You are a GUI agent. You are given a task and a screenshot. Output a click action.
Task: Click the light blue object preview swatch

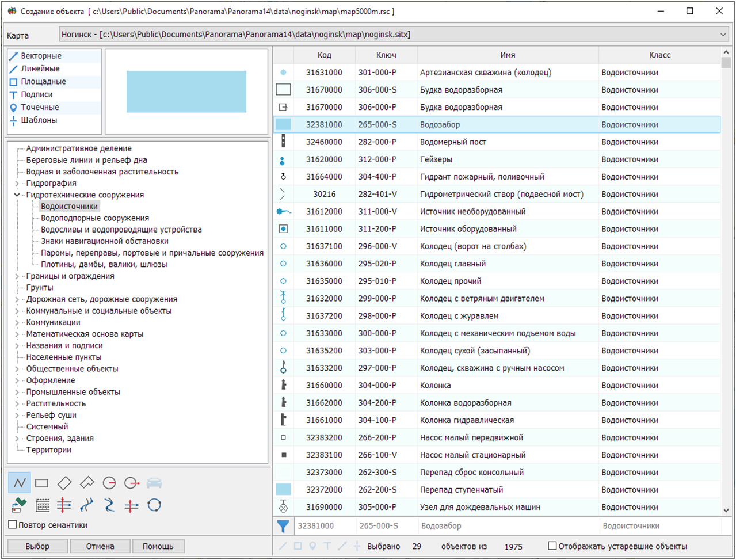click(x=186, y=92)
